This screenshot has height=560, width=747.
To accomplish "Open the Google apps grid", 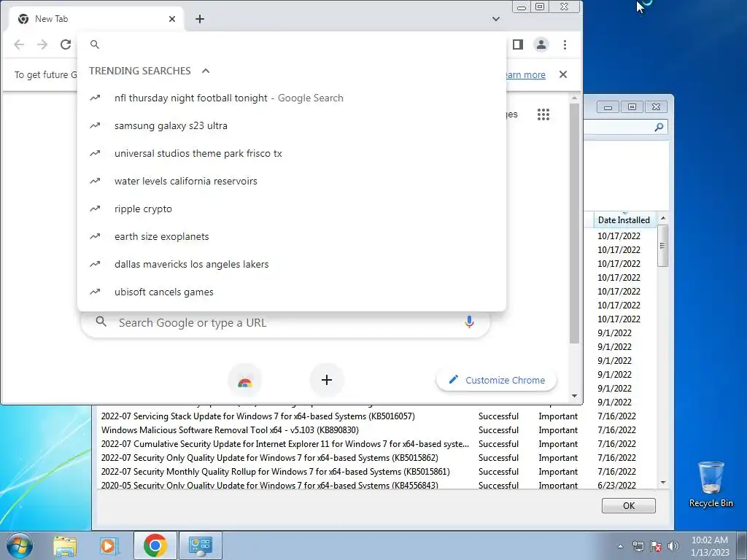I will (x=543, y=114).
